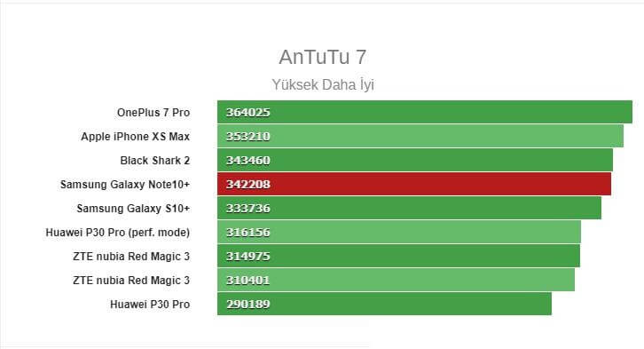This screenshot has width=644, height=349.
Task: Click the Apple iPhone XS Max label
Action: pyautogui.click(x=135, y=136)
